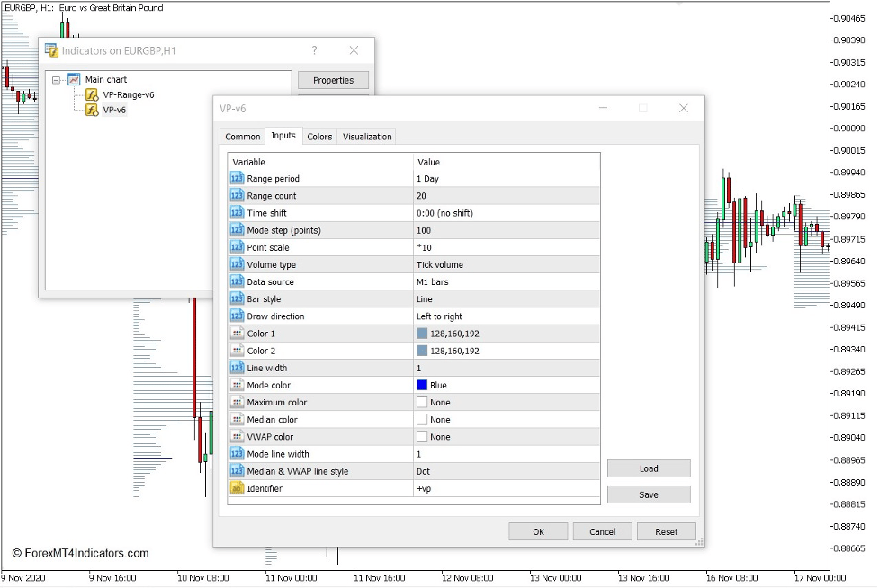This screenshot has width=879, height=588.
Task: Click the numeric icon next to Mode step
Action: point(238,230)
